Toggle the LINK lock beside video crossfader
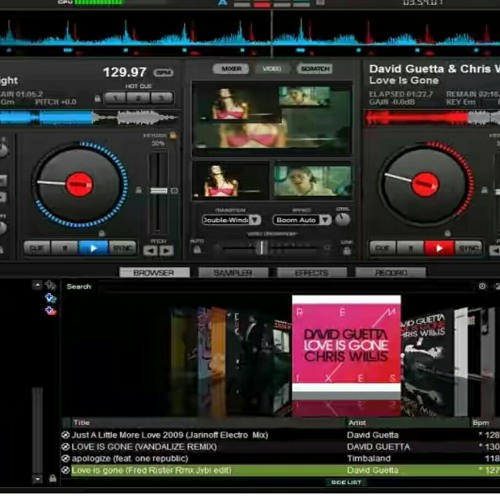This screenshot has width=500, height=500. [x=347, y=250]
